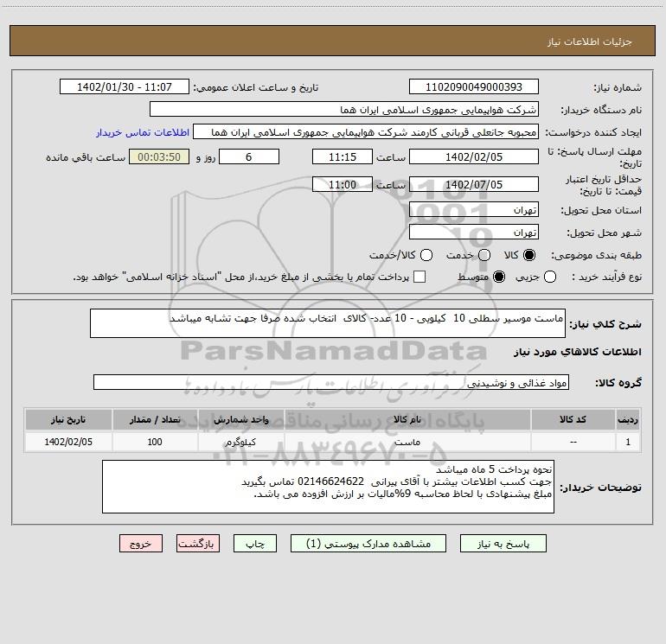
Task: Click the delivery city field تهران
Action: [474, 233]
